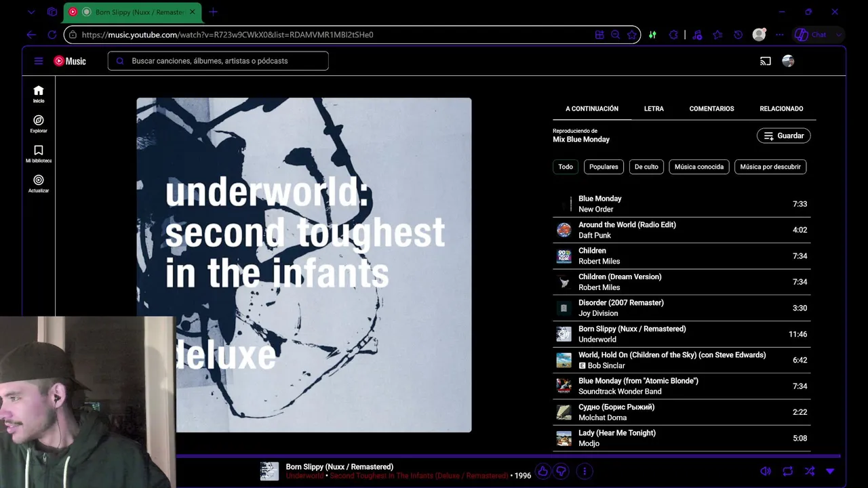Dislike the song with thumbs down
This screenshot has width=868, height=488.
(x=561, y=472)
